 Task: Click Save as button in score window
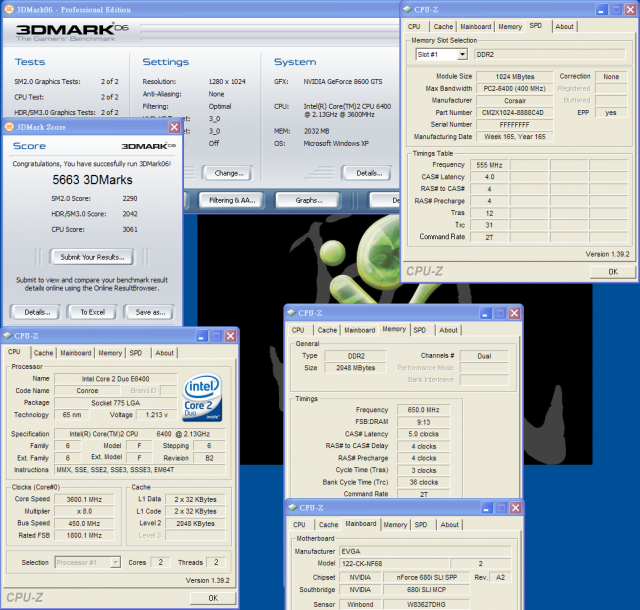click(150, 312)
